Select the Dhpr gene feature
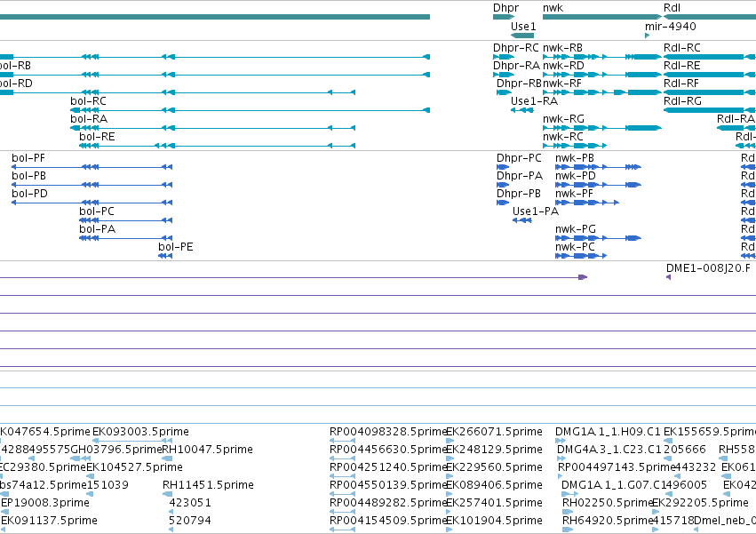Image resolution: width=756 pixels, height=534 pixels. pos(504,17)
